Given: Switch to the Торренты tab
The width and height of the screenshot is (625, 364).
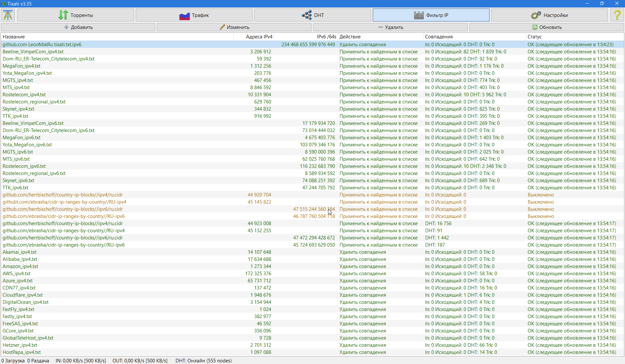Looking at the screenshot, I should [x=76, y=15].
